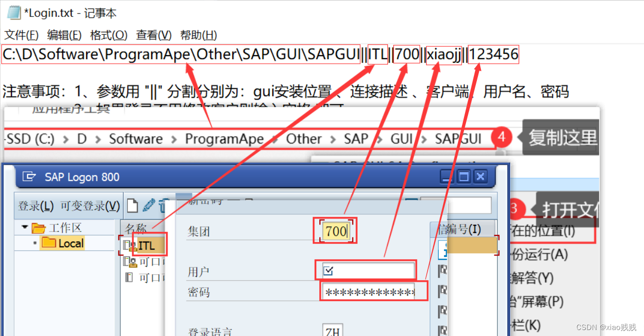Viewport: 644px width, 336px height.
Task: Click the Software breadcrumb segment
Action: tap(136, 138)
